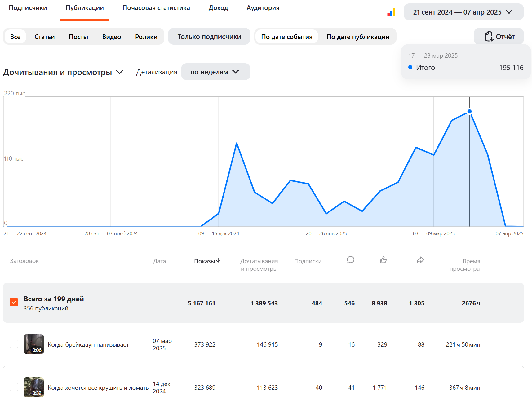Filter publications by Ролики
Image resolution: width=532 pixels, height=404 pixels.
coord(146,37)
